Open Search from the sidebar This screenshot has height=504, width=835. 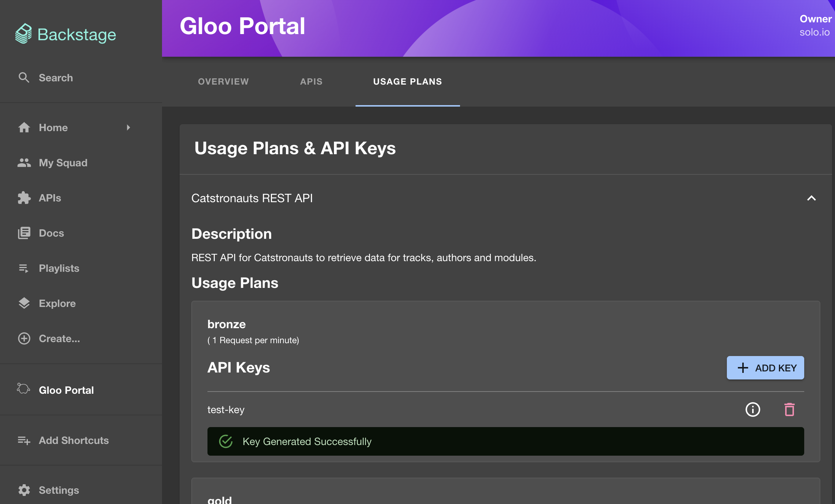tap(56, 78)
